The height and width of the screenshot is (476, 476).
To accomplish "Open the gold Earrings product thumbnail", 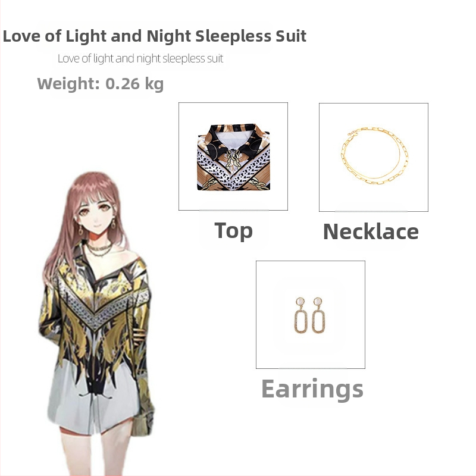I will [x=311, y=315].
